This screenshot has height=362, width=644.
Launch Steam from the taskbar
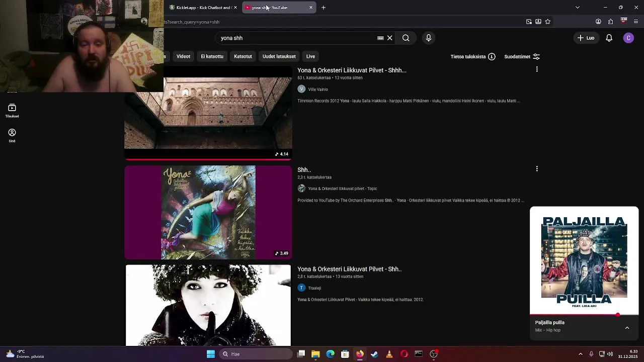coord(374,354)
